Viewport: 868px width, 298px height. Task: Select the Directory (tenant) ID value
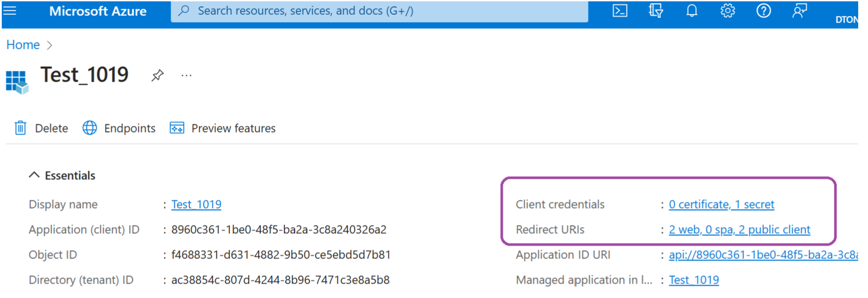click(280, 280)
